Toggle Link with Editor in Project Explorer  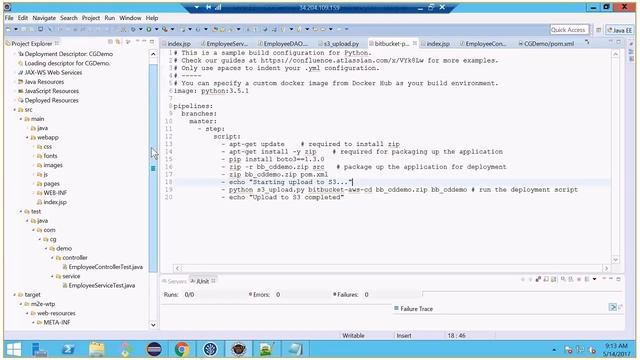tap(118, 42)
